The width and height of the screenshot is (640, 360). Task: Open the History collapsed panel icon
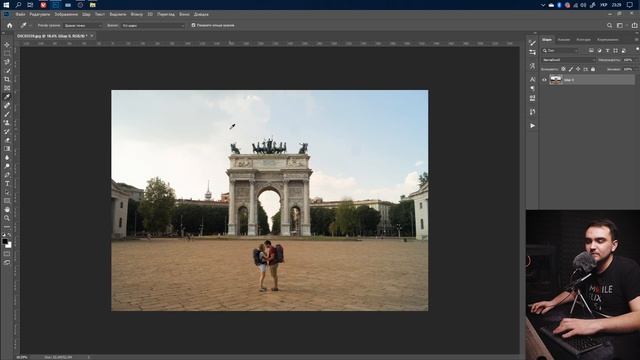tap(532, 112)
